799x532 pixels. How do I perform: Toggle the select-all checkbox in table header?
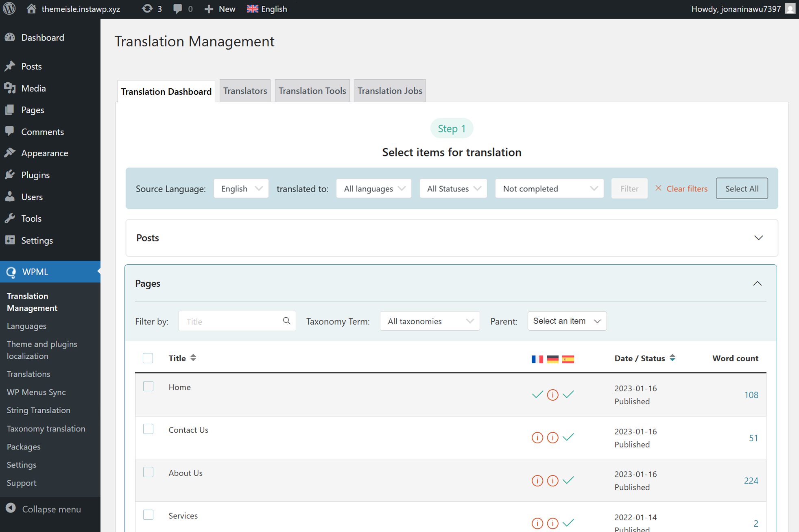tap(148, 358)
